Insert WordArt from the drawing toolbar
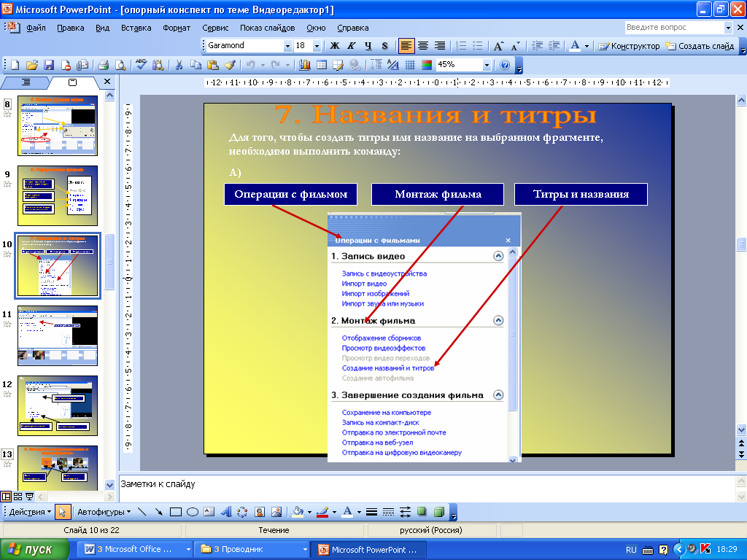 tap(226, 512)
